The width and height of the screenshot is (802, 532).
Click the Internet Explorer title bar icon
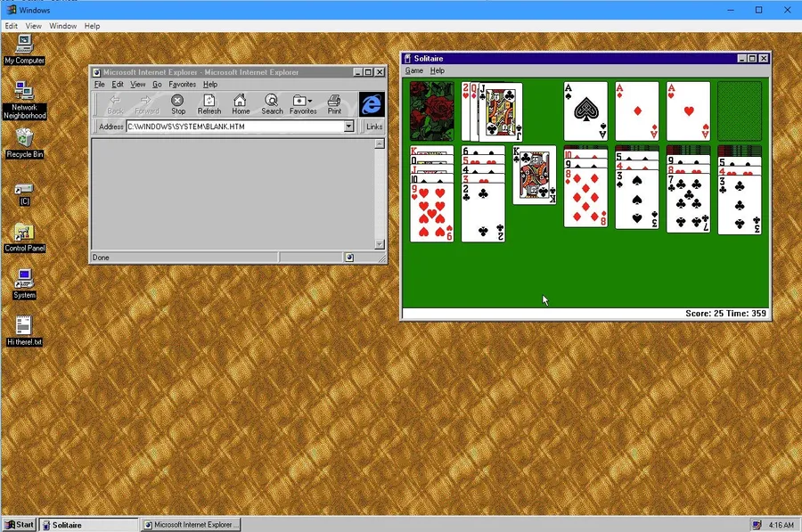tap(96, 72)
